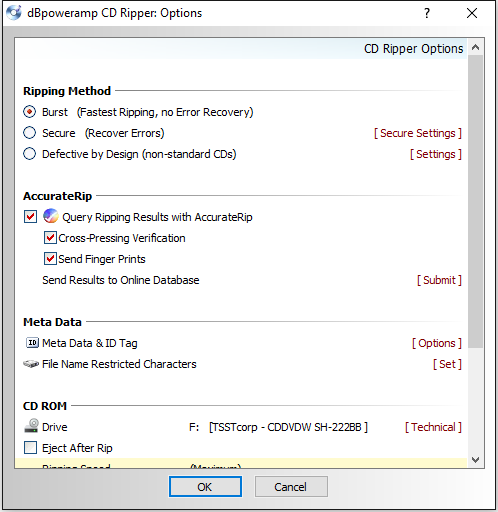Click the Ripping Method section heading
Screen dimensions: 498x512
coord(67,91)
